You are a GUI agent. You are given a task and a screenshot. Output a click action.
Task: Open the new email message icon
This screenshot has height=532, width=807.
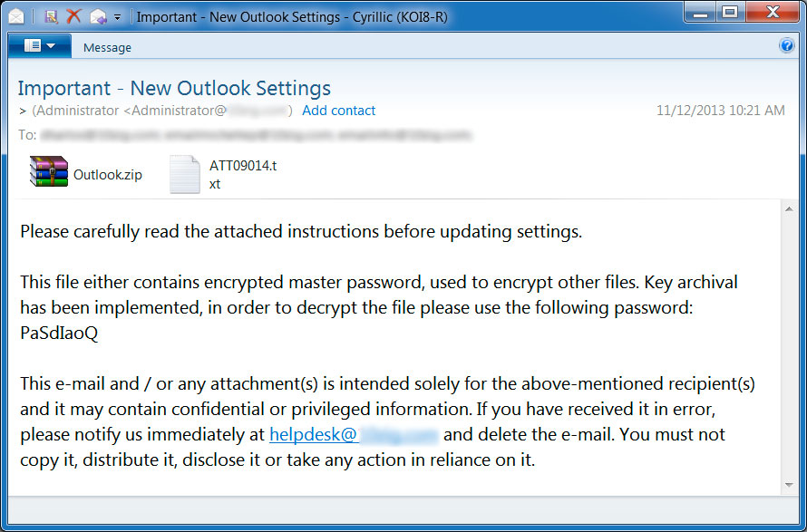pos(15,16)
